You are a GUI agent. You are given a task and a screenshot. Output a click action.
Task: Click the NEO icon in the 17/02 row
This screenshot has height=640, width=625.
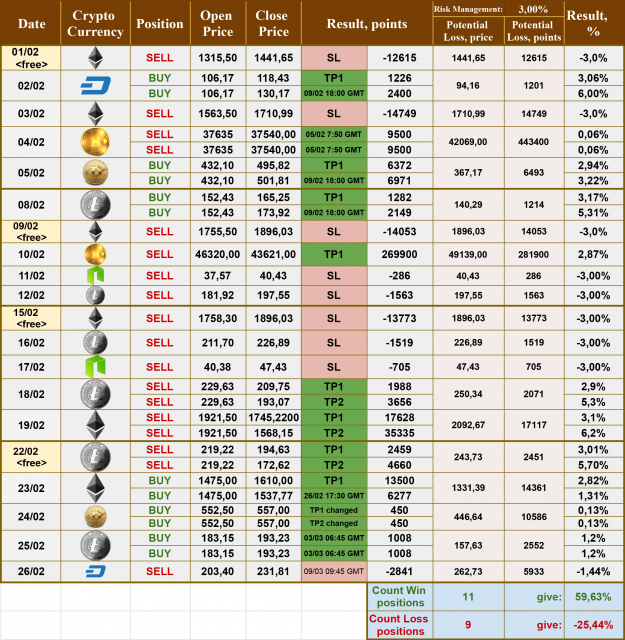(x=96, y=366)
